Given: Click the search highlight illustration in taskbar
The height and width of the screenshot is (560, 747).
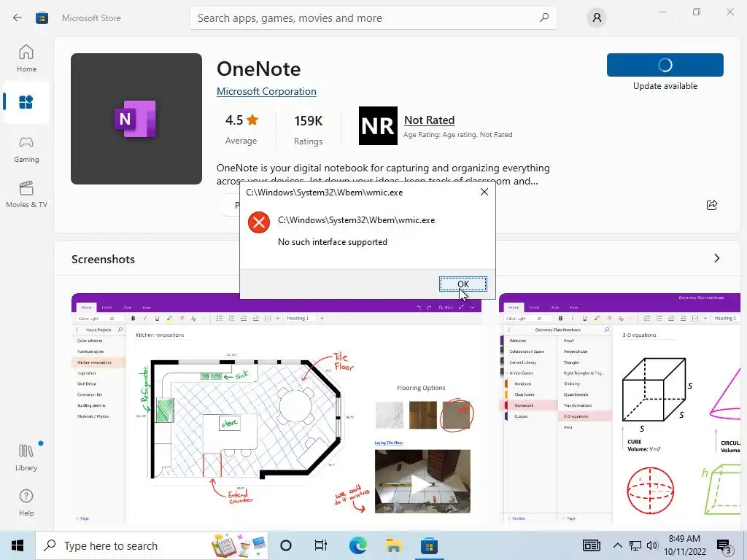Looking at the screenshot, I should pos(239,545).
